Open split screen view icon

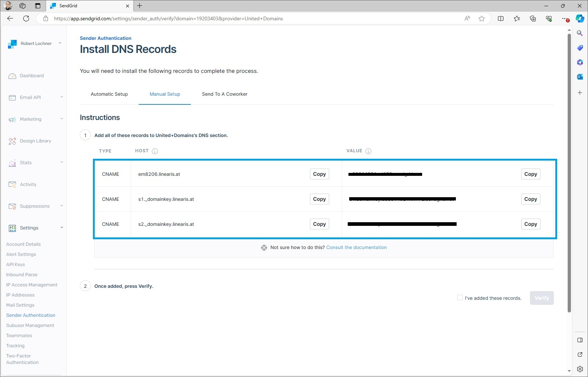coord(501,18)
